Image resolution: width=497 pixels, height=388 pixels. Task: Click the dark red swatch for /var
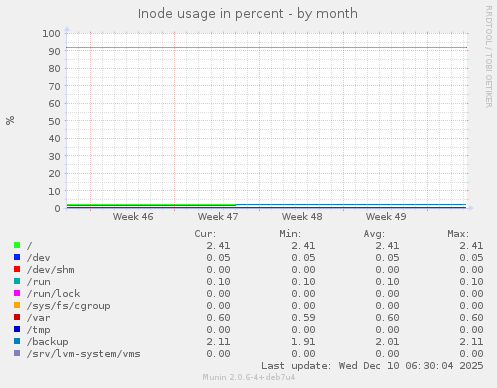(x=17, y=317)
